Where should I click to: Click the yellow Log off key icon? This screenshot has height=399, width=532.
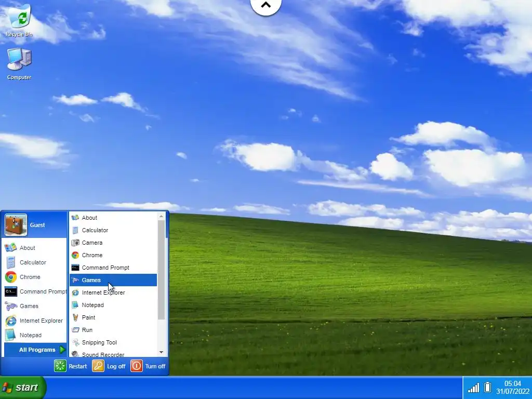click(x=98, y=366)
